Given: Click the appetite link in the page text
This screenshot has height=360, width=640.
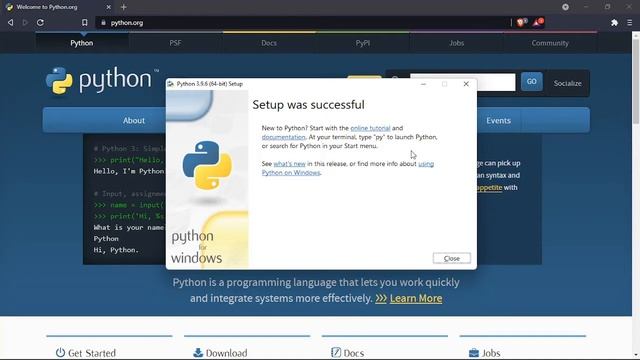Looking at the screenshot, I should 489,188.
